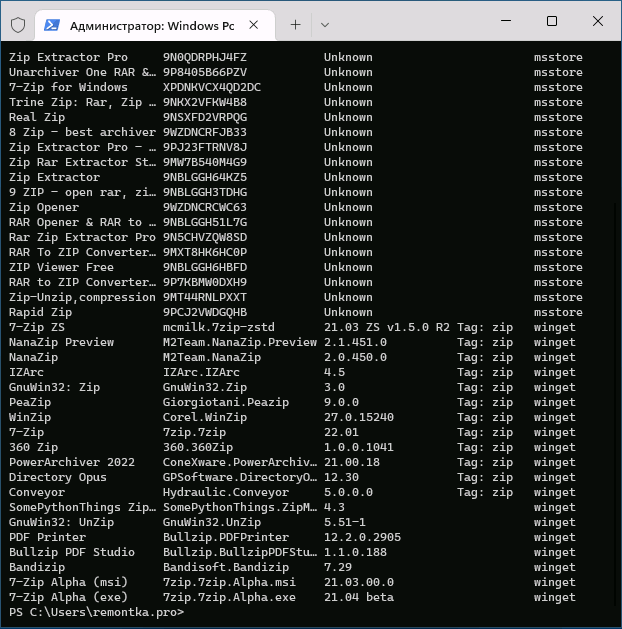This screenshot has width=622, height=629.
Task: Click the 21.04 beta version text
Action: [x=358, y=597]
